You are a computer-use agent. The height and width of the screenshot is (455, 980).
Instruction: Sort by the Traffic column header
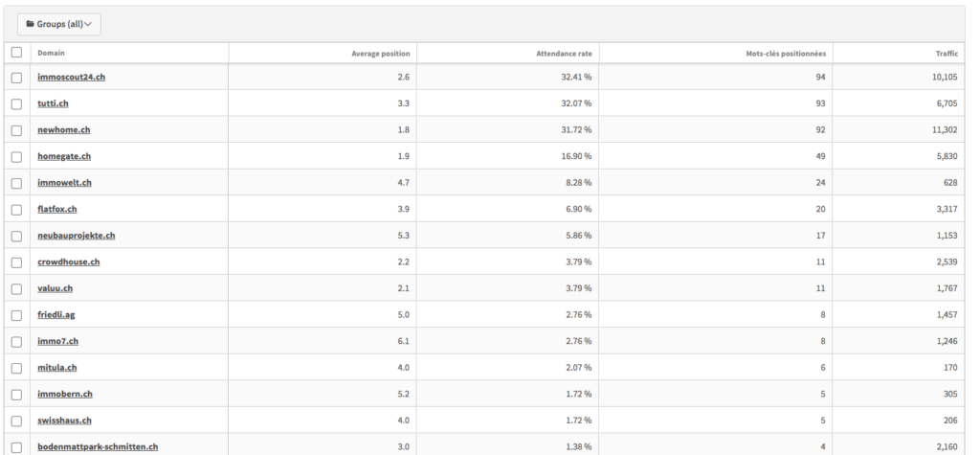click(x=947, y=54)
